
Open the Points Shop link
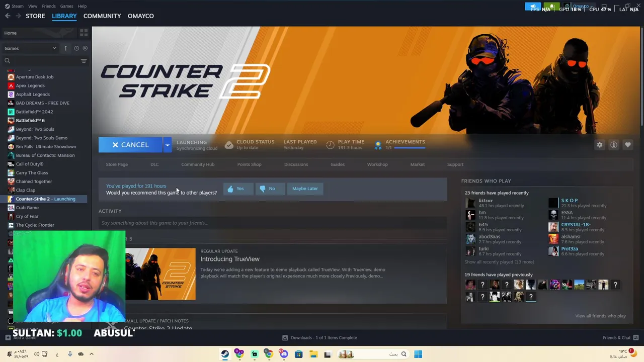(249, 164)
